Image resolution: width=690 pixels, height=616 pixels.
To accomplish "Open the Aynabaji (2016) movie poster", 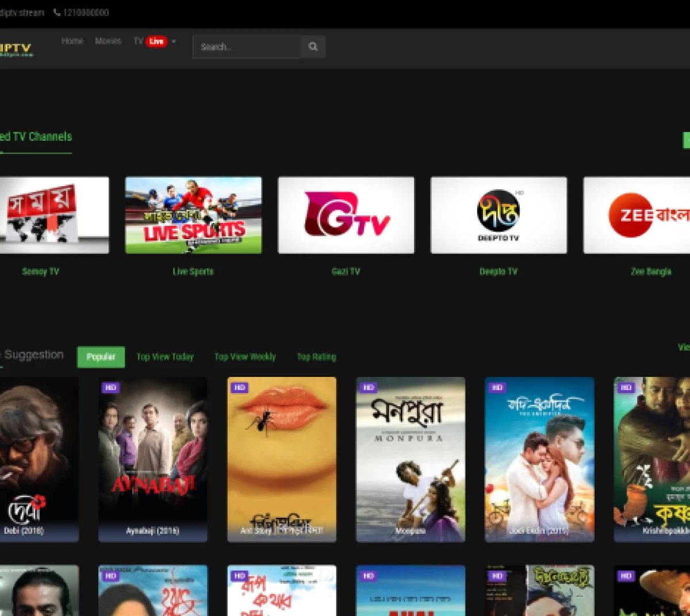I will point(152,459).
